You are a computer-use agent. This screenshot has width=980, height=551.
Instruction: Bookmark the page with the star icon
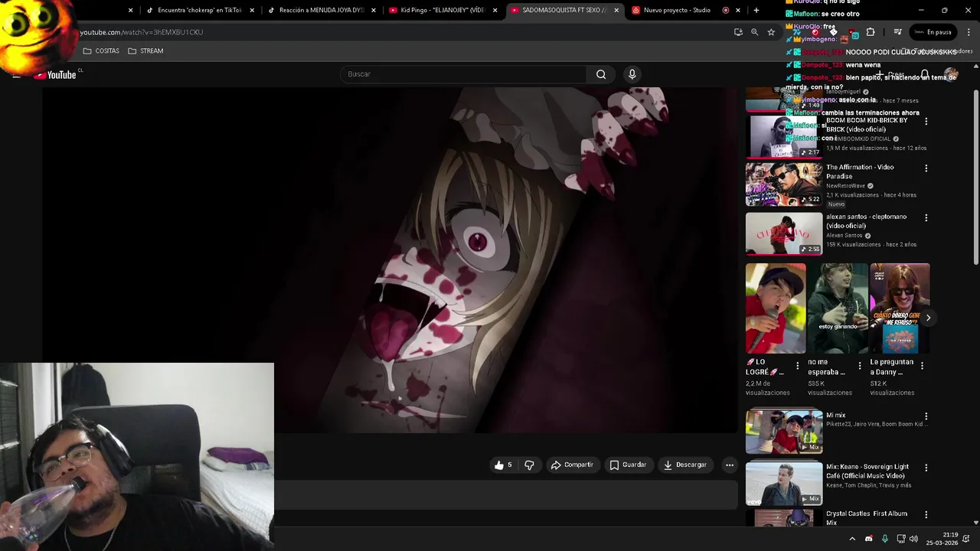tap(771, 32)
